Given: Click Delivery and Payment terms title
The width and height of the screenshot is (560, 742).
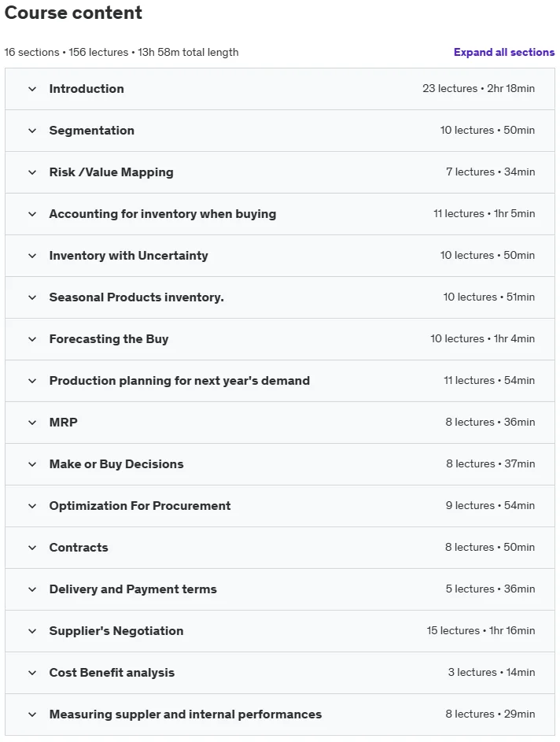Looking at the screenshot, I should 133,589.
